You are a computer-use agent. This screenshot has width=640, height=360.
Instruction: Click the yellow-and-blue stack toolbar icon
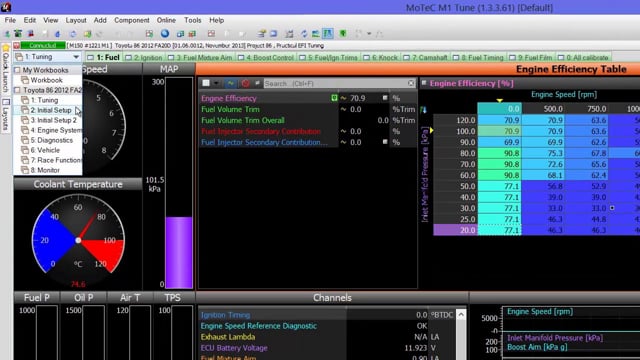[x=262, y=34]
